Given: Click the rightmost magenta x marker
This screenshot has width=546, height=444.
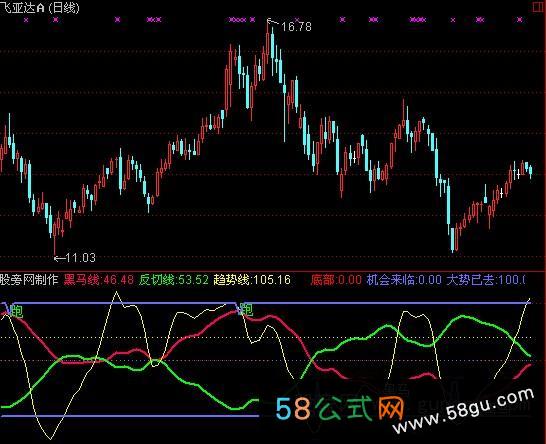Looking at the screenshot, I should click(520, 20).
